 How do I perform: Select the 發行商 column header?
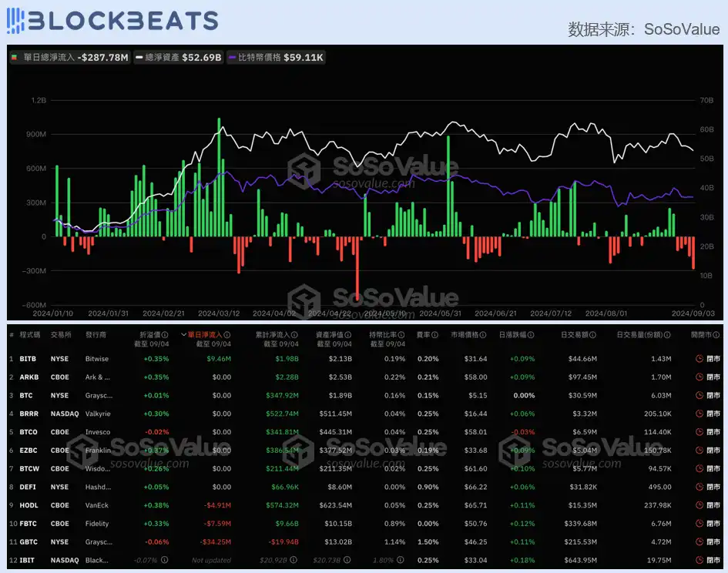point(96,335)
